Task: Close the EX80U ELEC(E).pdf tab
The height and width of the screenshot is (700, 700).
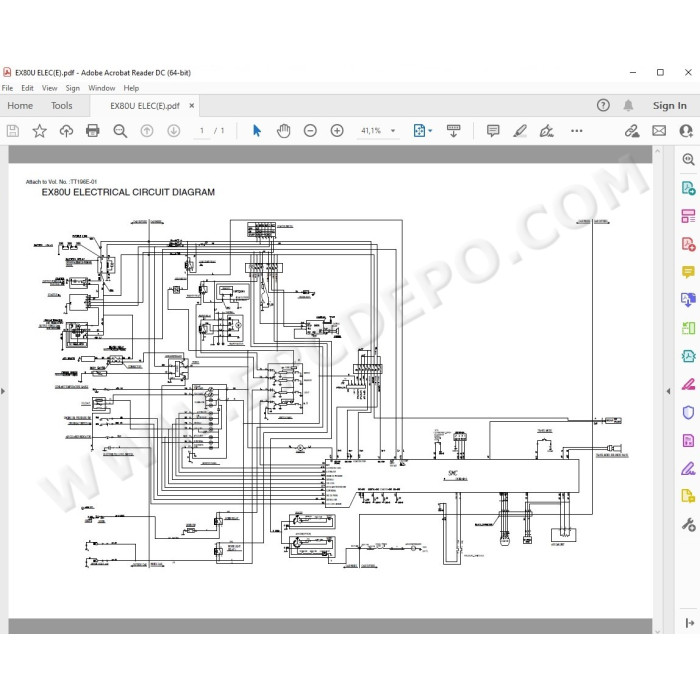Action: coord(192,106)
